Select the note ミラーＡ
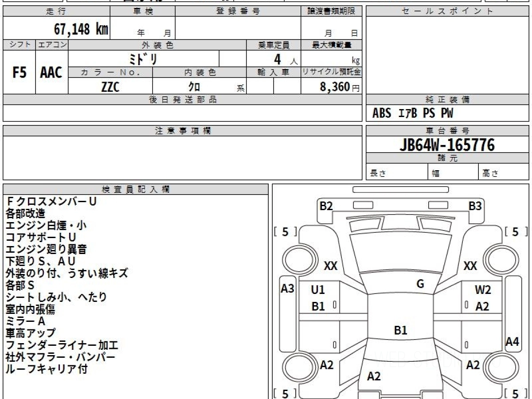This screenshot has height=399, width=532. (x=25, y=321)
